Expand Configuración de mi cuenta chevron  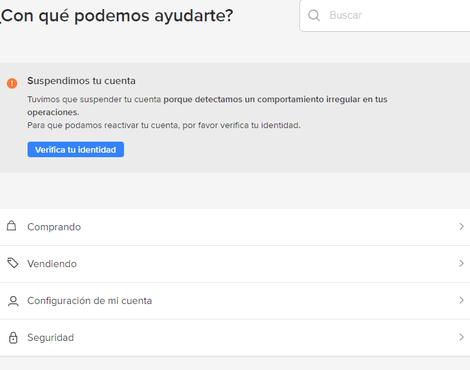click(x=461, y=300)
